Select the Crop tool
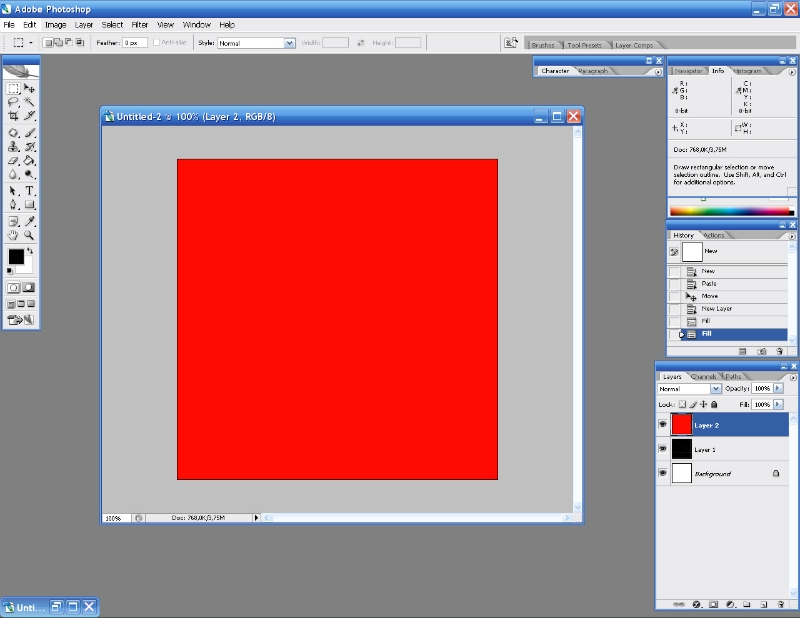This screenshot has height=618, width=800. click(x=14, y=116)
